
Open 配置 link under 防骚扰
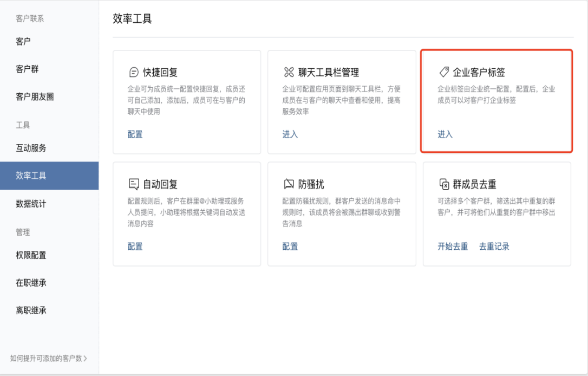pos(290,247)
